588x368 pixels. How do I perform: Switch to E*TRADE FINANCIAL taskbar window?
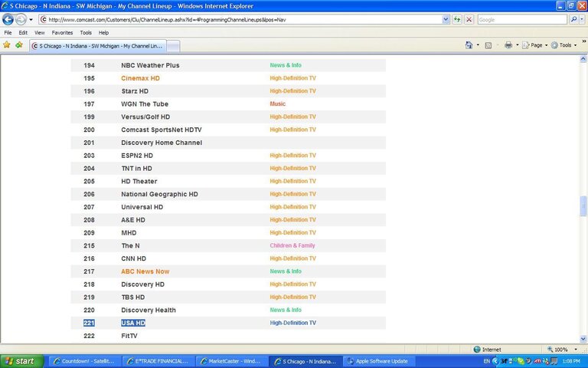[157, 361]
